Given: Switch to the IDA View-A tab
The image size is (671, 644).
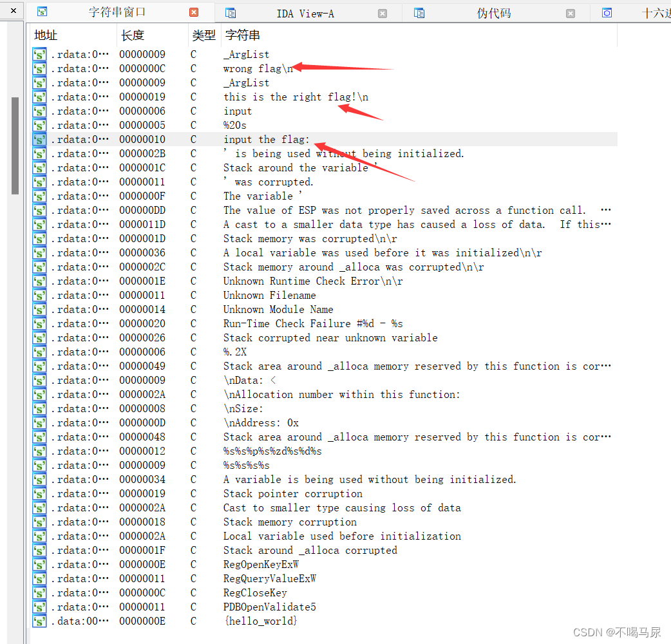Looking at the screenshot, I should pyautogui.click(x=305, y=12).
